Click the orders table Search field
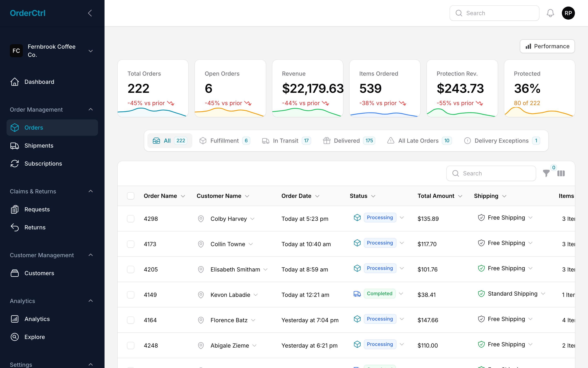 click(491, 173)
